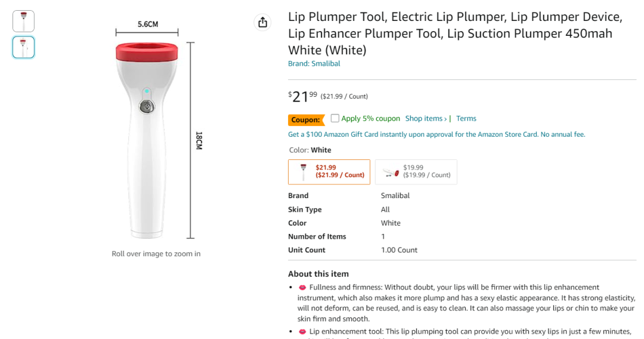The height and width of the screenshot is (339, 644).
Task: Visit the Brand: Smalibal link
Action: click(314, 63)
